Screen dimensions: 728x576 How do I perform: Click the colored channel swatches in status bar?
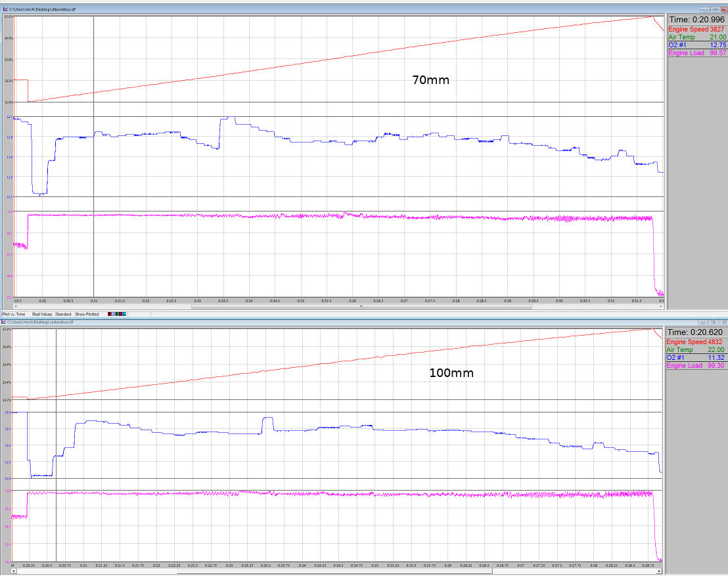pos(116,315)
